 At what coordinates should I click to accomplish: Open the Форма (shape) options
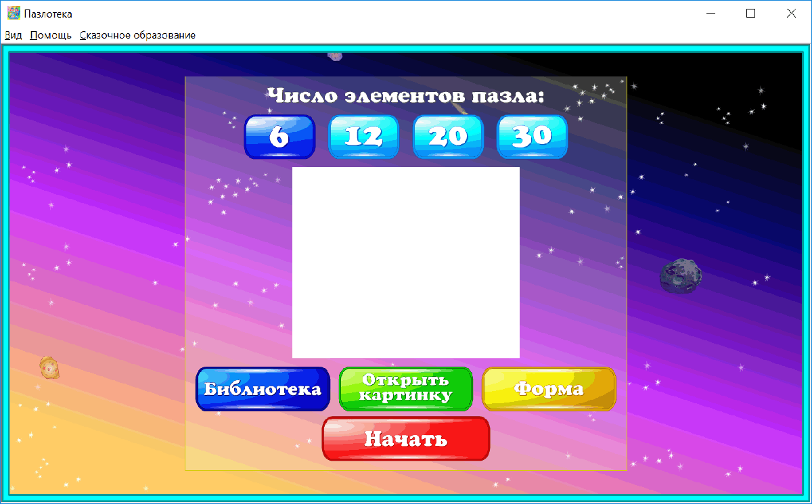[549, 389]
